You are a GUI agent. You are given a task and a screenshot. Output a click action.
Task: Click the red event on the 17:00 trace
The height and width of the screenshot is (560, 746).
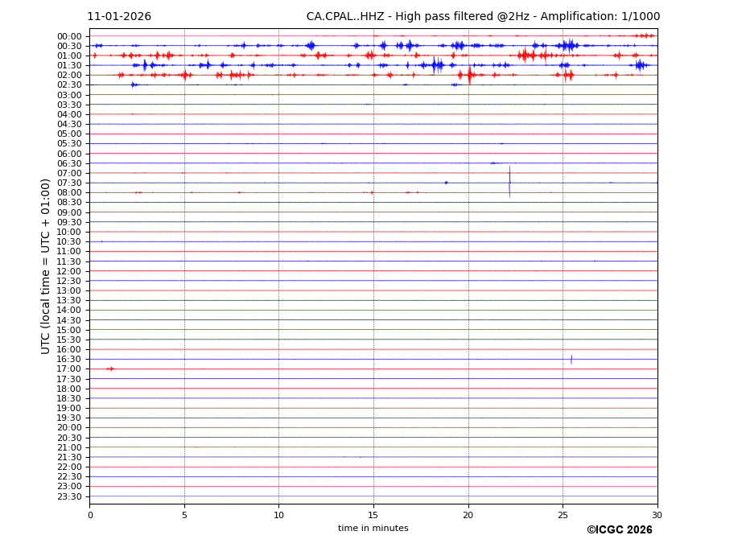[110, 369]
